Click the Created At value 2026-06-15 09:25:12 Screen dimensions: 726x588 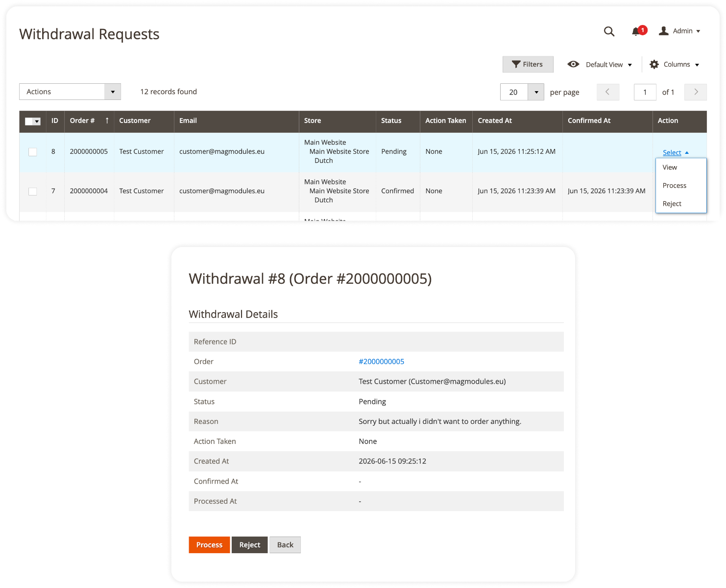[x=392, y=461]
